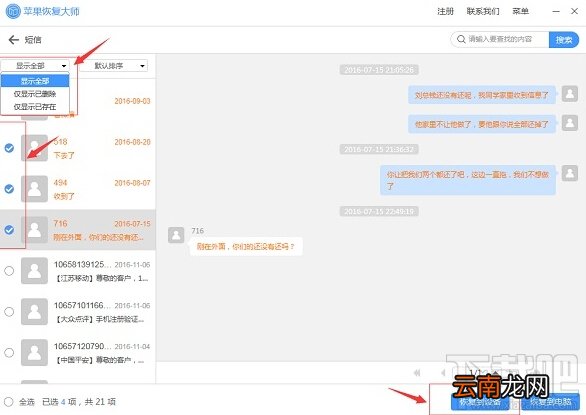Select the 10657101166 大众点评 conversation radio
Screen dimensions: 586x415
(x=9, y=311)
